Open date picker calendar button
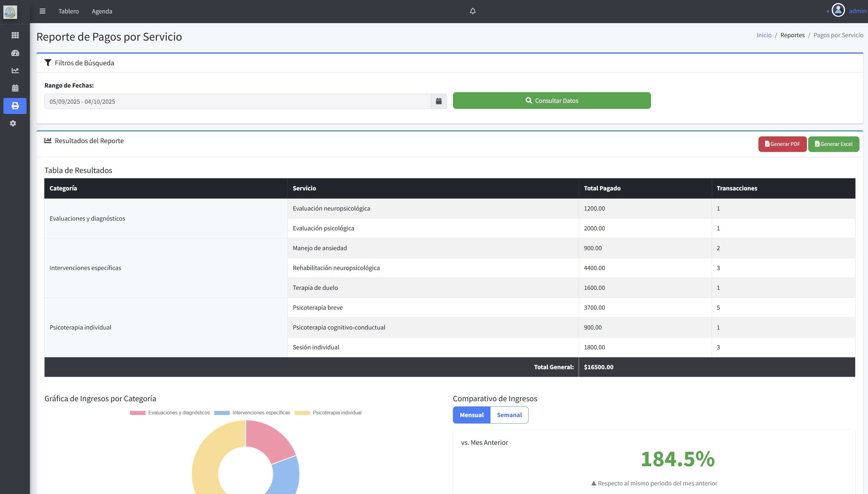The image size is (868, 494). (438, 101)
